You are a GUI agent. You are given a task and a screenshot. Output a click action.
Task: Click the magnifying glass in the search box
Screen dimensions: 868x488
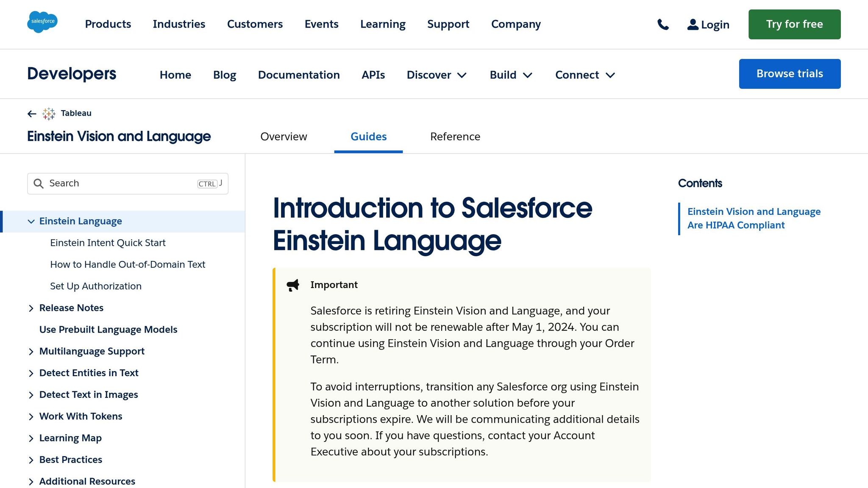pos(39,183)
